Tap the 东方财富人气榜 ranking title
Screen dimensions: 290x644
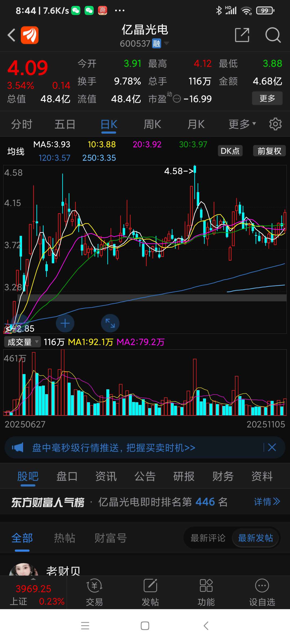coord(48,502)
